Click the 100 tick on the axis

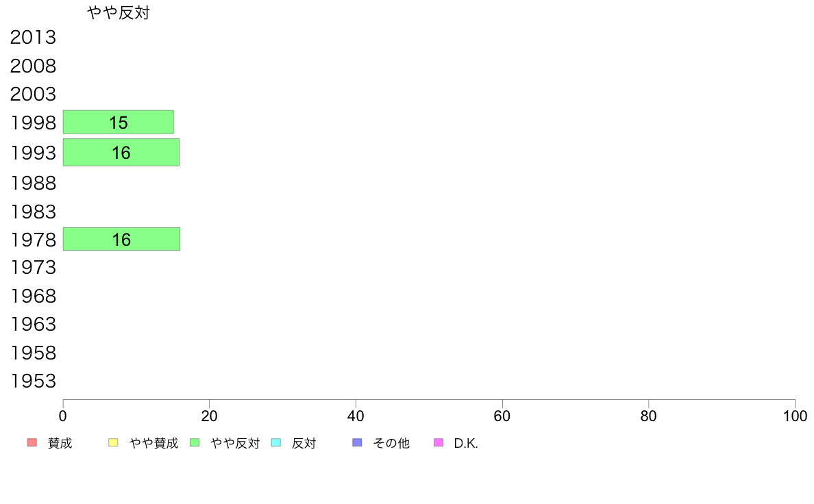pyautogui.click(x=795, y=416)
